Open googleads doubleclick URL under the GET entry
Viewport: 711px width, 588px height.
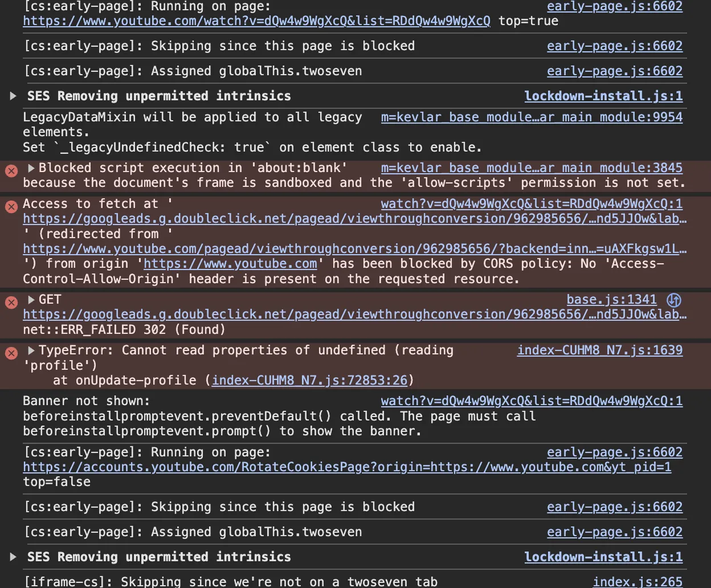354,315
